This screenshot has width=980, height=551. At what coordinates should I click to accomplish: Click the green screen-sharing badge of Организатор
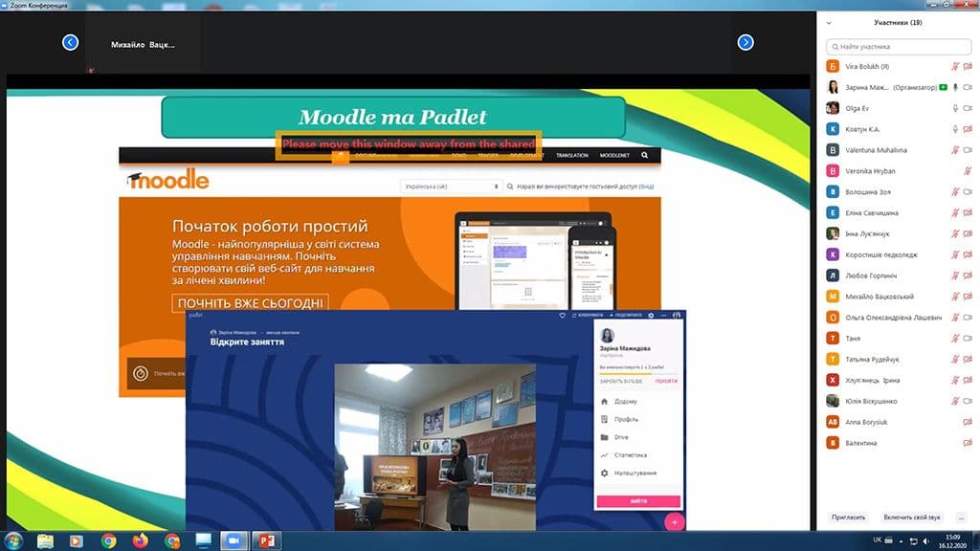click(943, 87)
